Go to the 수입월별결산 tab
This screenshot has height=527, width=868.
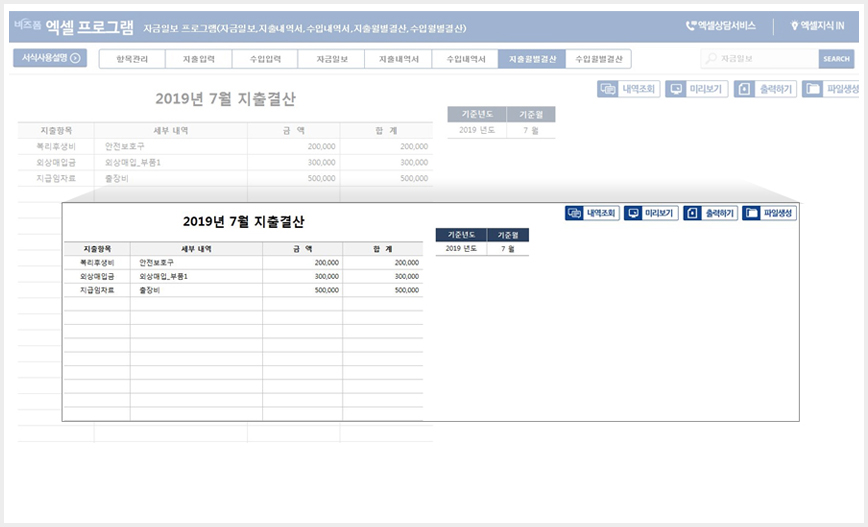(598, 59)
